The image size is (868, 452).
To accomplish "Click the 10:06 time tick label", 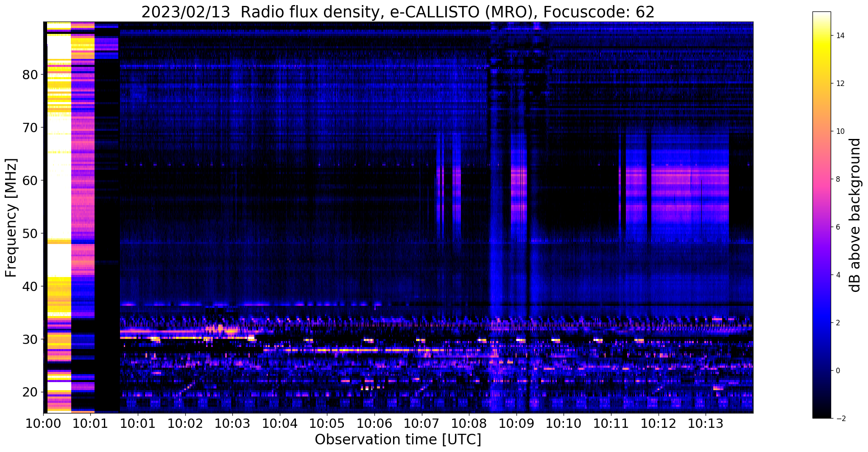I will [374, 423].
